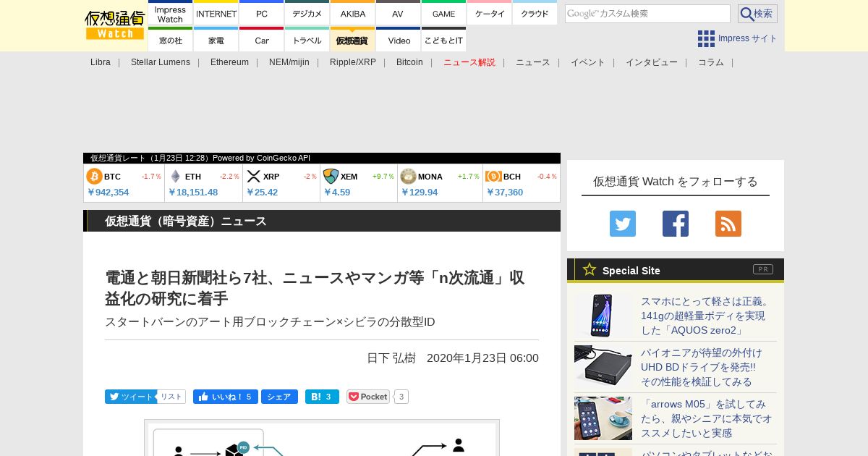This screenshot has height=456, width=868.
Task: Select the 仮想通貨 Watch tab
Action: click(353, 40)
